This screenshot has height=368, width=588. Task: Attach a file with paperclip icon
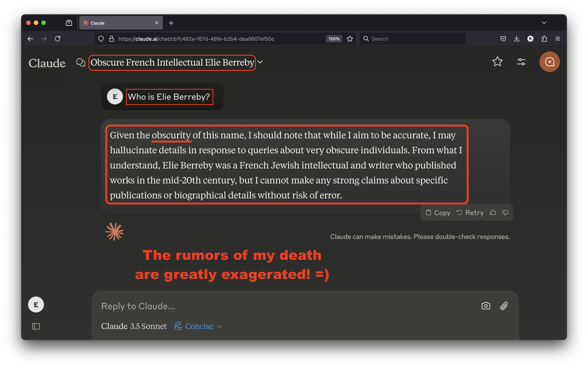tap(504, 306)
